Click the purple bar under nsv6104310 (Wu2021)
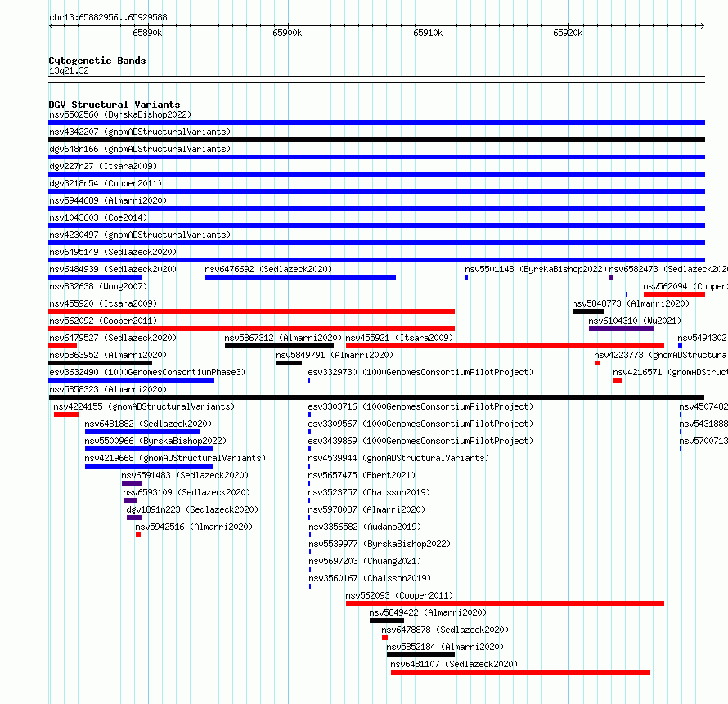 point(622,329)
